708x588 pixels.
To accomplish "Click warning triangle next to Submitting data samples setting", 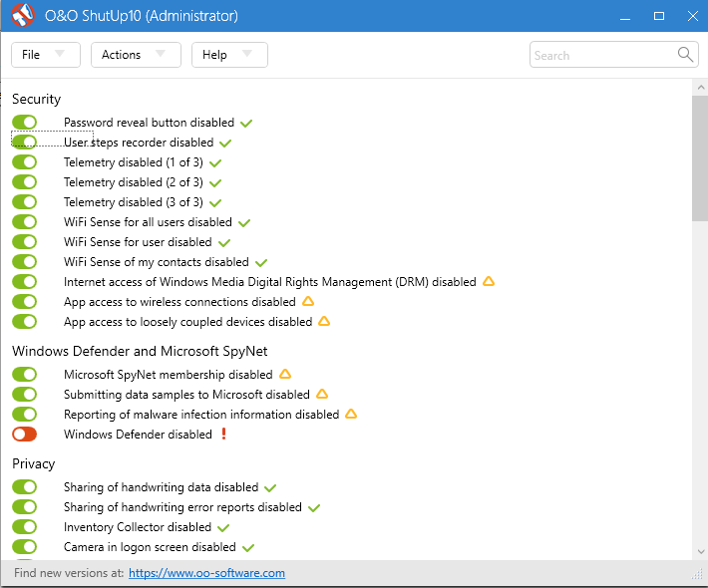I will (x=322, y=394).
